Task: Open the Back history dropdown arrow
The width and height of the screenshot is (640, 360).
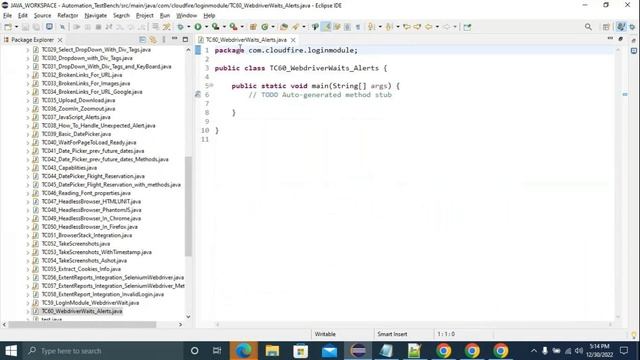Action: [437, 27]
